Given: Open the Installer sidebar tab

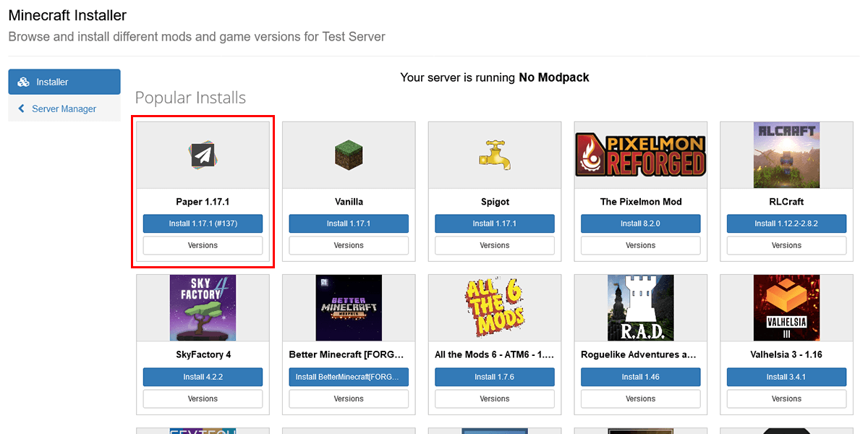Looking at the screenshot, I should (64, 82).
